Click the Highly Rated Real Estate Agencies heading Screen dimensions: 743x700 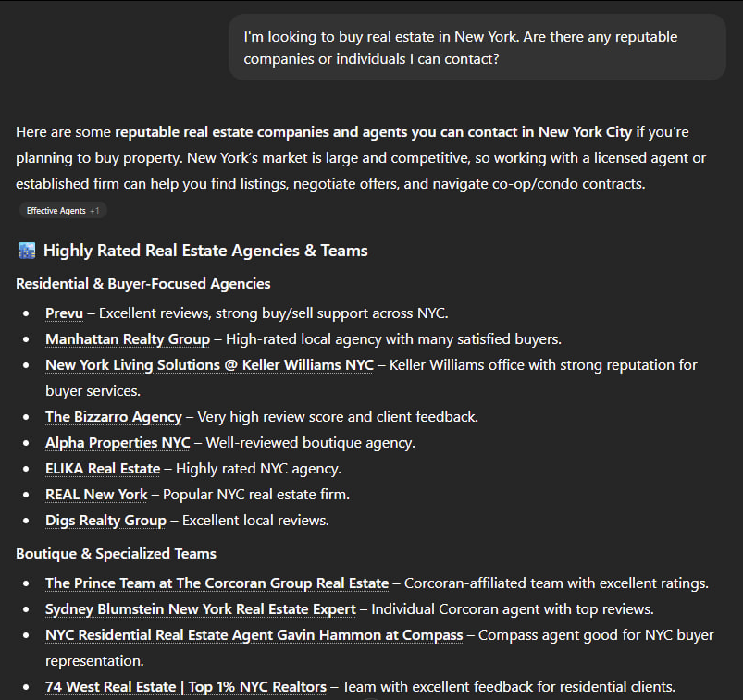[205, 251]
